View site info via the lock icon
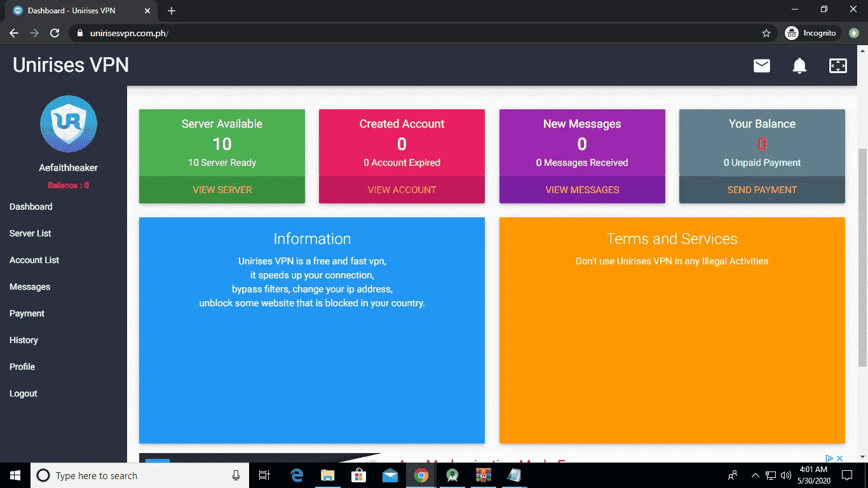868x488 pixels. click(x=80, y=33)
